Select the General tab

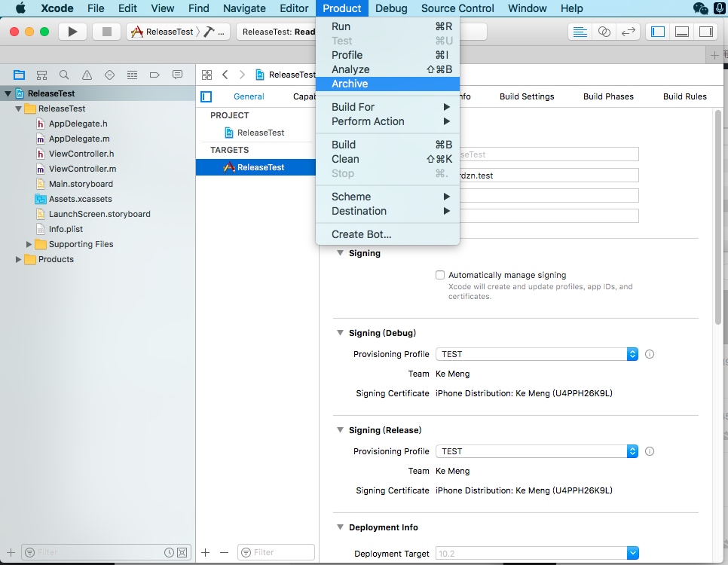(249, 96)
